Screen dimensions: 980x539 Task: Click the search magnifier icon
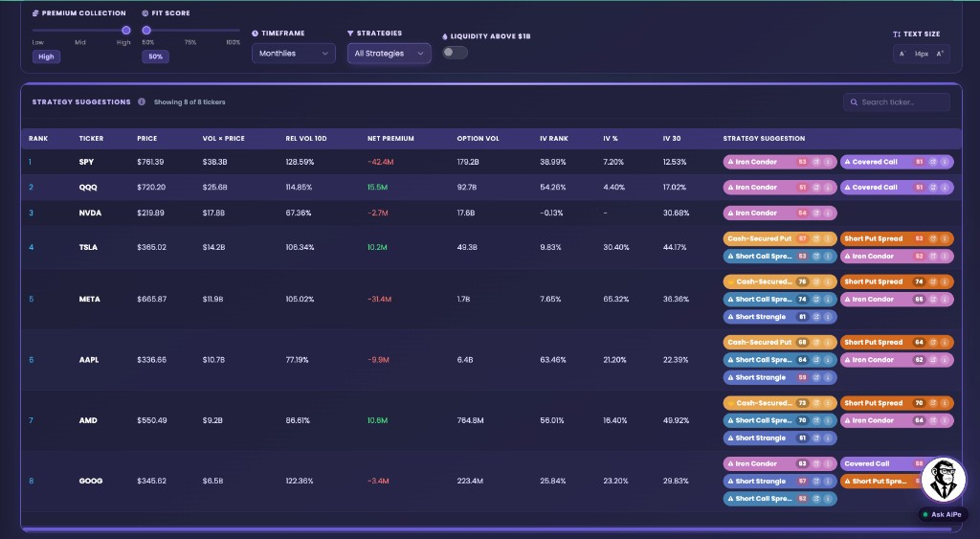coord(854,102)
